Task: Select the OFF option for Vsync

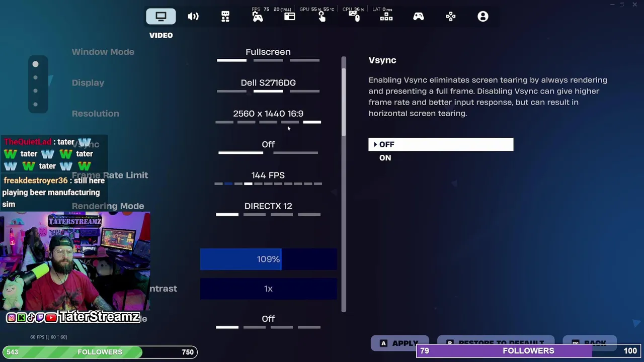Action: [441, 144]
